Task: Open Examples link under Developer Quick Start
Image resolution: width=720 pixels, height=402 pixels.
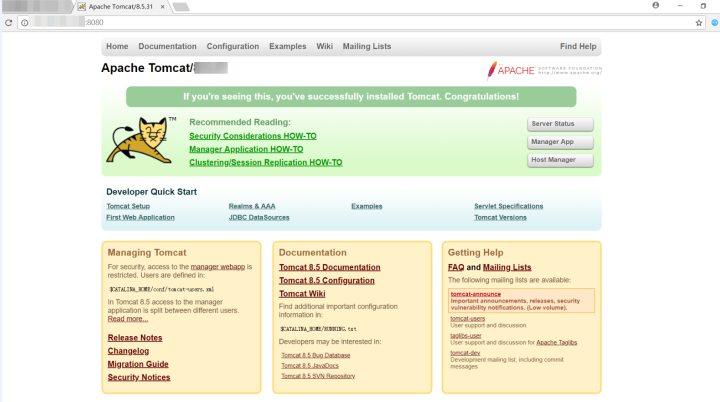Action: 366,206
